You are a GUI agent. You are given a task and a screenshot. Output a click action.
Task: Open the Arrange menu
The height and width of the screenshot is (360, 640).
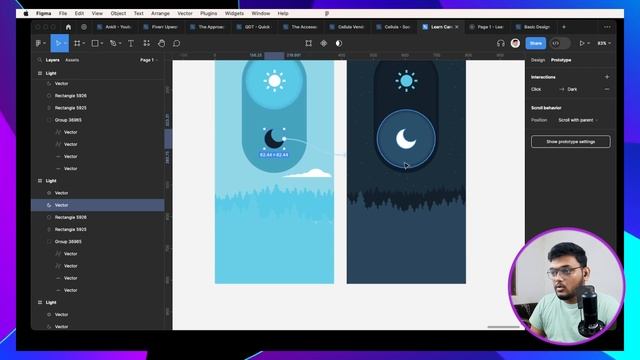tap(160, 13)
